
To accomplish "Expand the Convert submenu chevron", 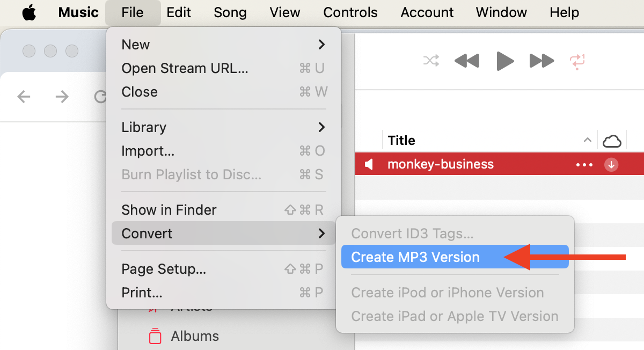I will pos(322,234).
